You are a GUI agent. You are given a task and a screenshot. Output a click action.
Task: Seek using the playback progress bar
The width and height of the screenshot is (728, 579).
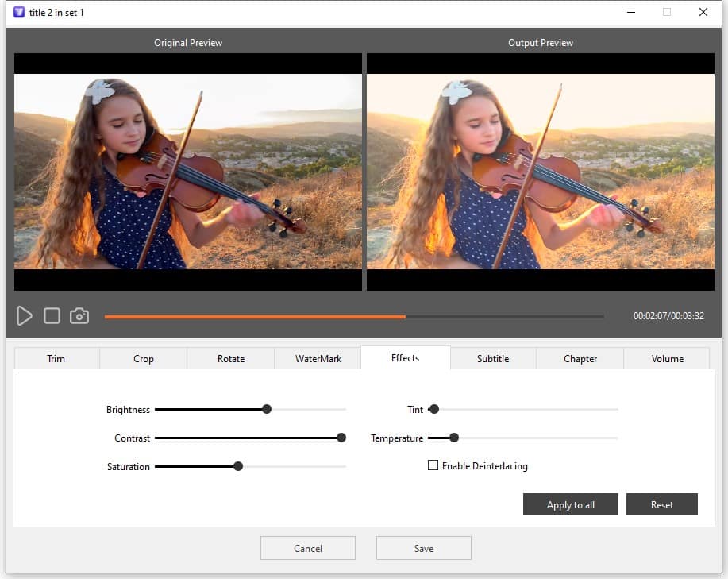click(x=356, y=316)
